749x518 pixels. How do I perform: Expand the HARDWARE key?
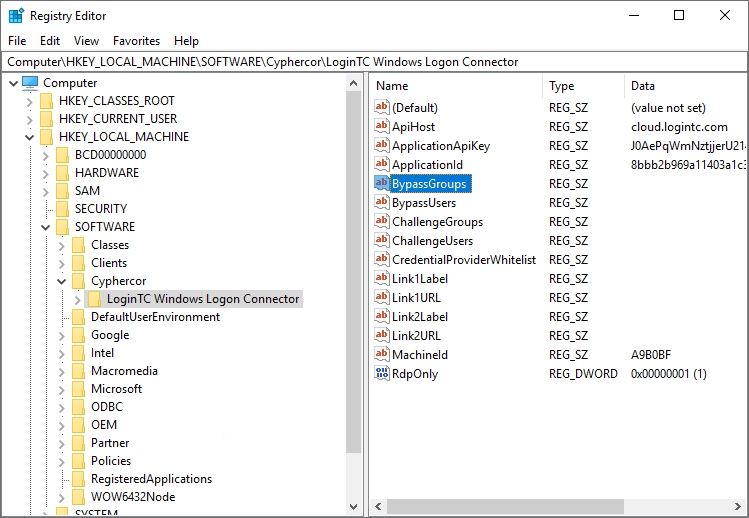pos(46,173)
